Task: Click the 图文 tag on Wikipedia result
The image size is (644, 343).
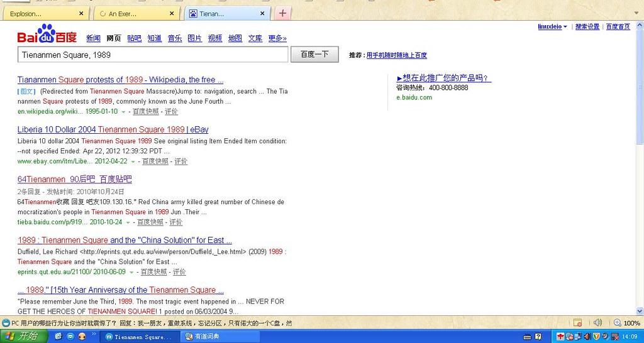Action: point(26,92)
